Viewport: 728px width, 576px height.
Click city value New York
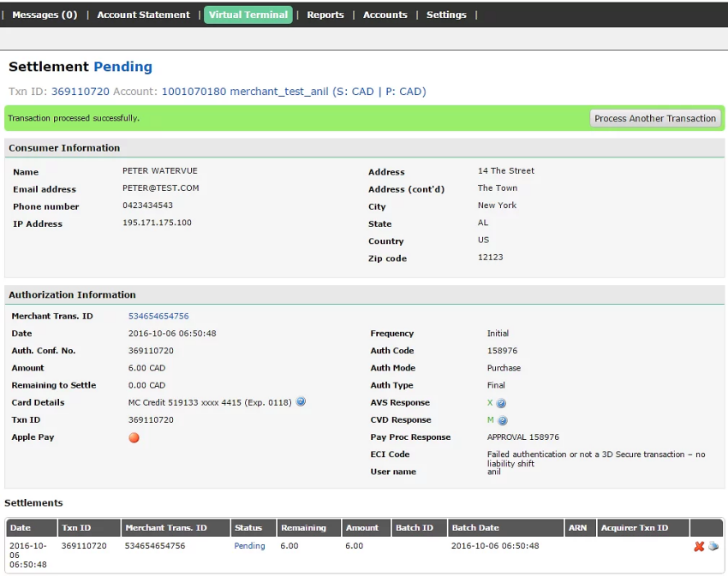pyautogui.click(x=497, y=205)
